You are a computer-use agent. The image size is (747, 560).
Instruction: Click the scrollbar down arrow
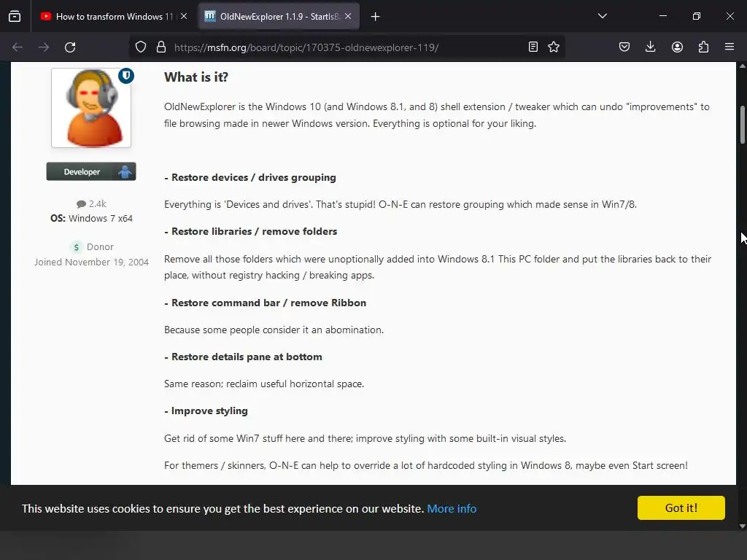tap(742, 526)
